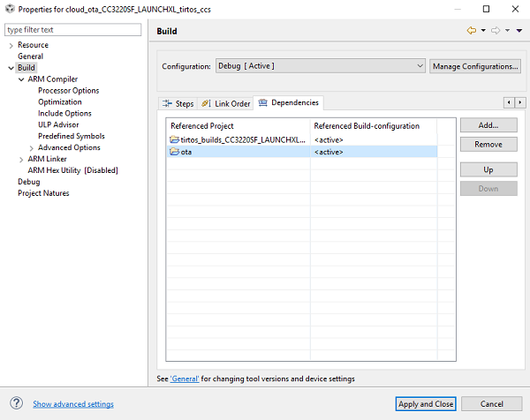Screen dimensions: 530x420
Task: Click the Apply and Close button
Action: click(426, 403)
